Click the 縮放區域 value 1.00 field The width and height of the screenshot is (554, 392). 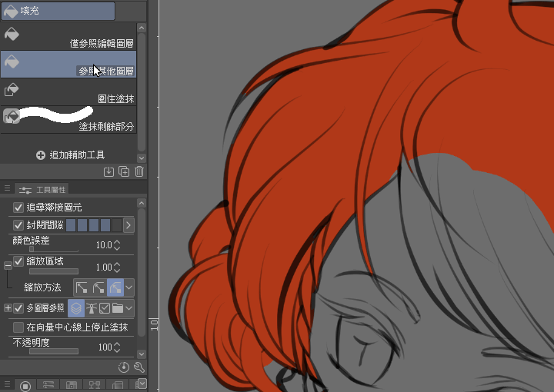click(104, 267)
